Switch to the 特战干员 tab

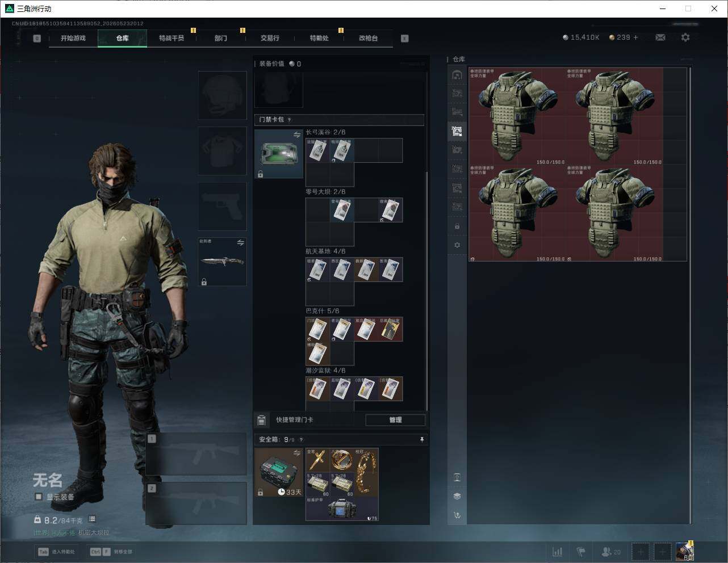[x=171, y=38]
